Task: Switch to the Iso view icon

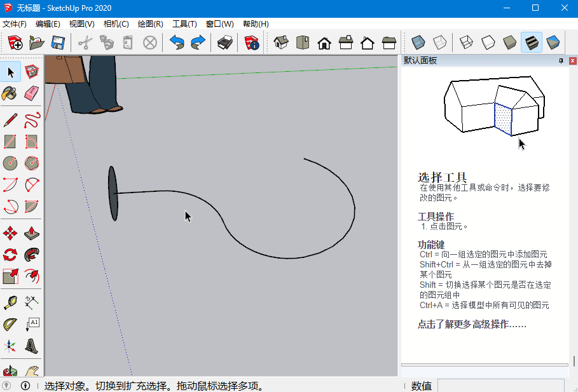Action: click(281, 43)
